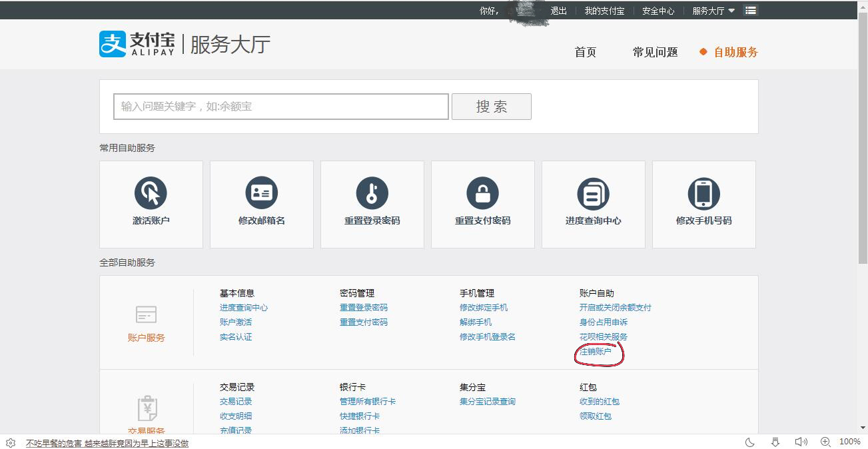
Task: Toggle night mode moon icon
Action: pos(749,442)
